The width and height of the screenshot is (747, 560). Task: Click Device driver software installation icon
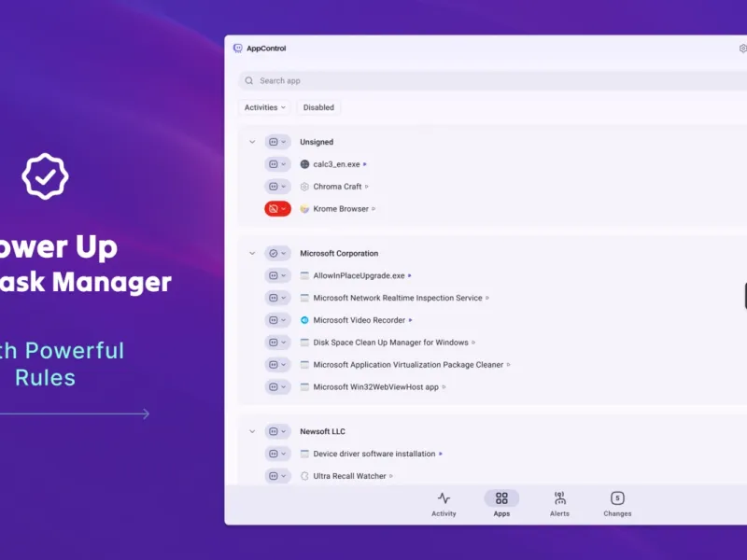click(x=305, y=454)
